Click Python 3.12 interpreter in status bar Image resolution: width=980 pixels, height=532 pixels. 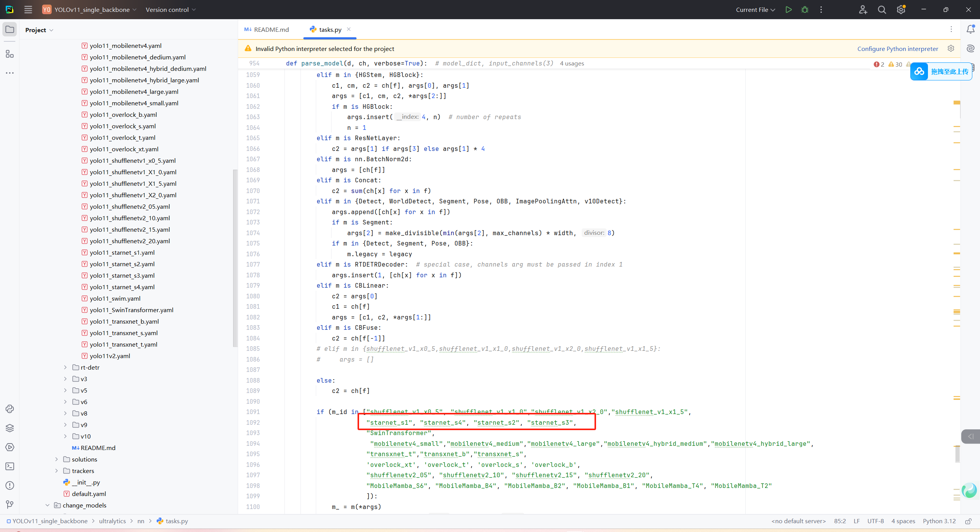(x=939, y=521)
